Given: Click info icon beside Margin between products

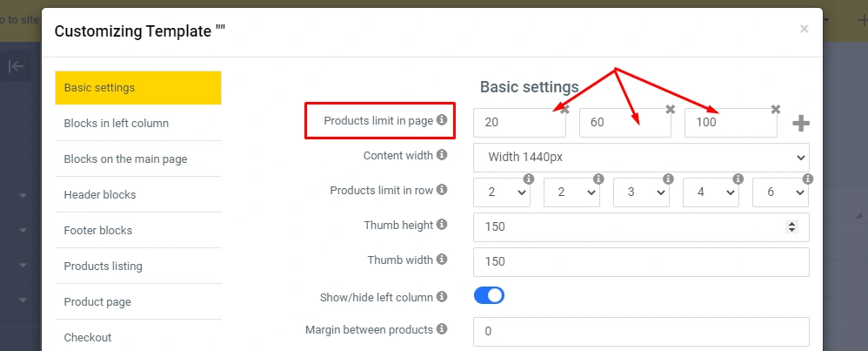Looking at the screenshot, I should tap(442, 329).
